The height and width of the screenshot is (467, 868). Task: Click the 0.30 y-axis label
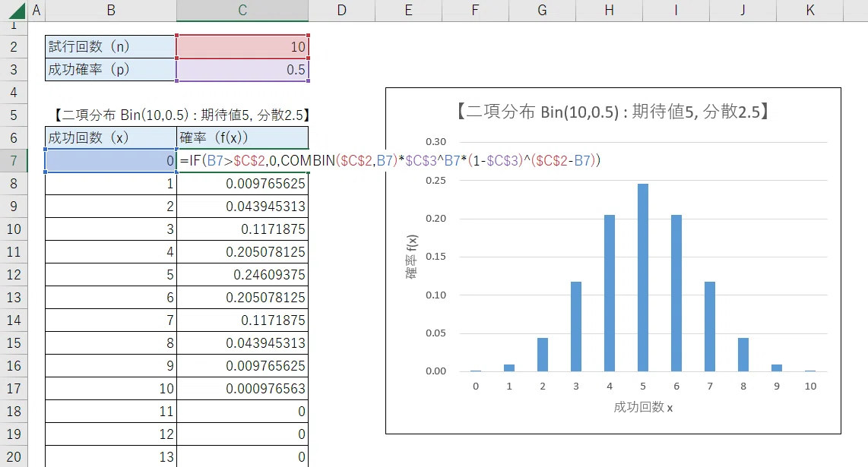(x=436, y=142)
